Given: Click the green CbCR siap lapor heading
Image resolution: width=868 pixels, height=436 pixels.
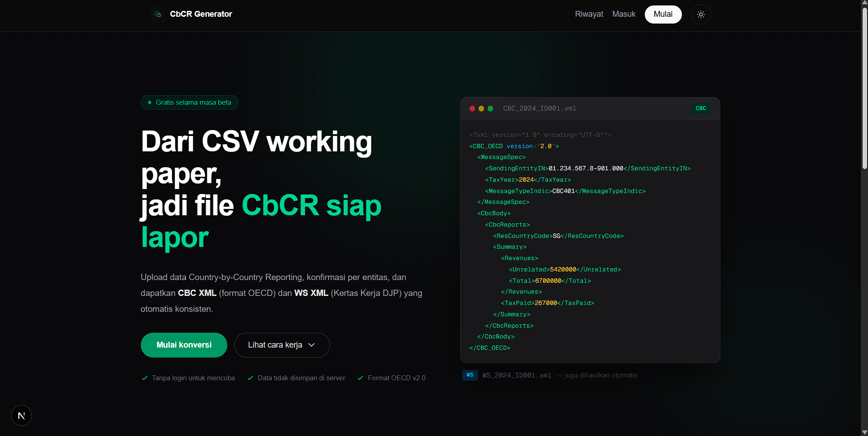Looking at the screenshot, I should click(x=261, y=221).
